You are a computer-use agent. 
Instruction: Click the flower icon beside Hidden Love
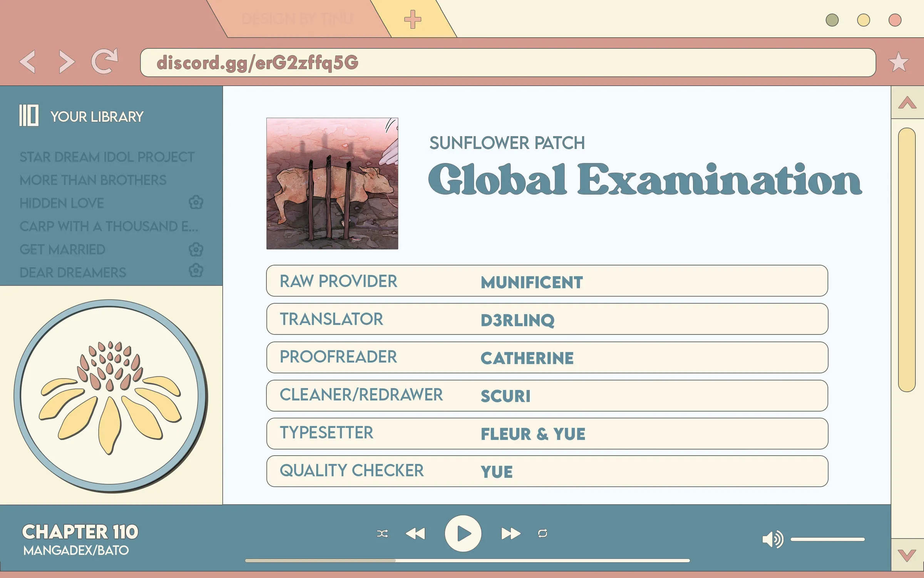196,202
